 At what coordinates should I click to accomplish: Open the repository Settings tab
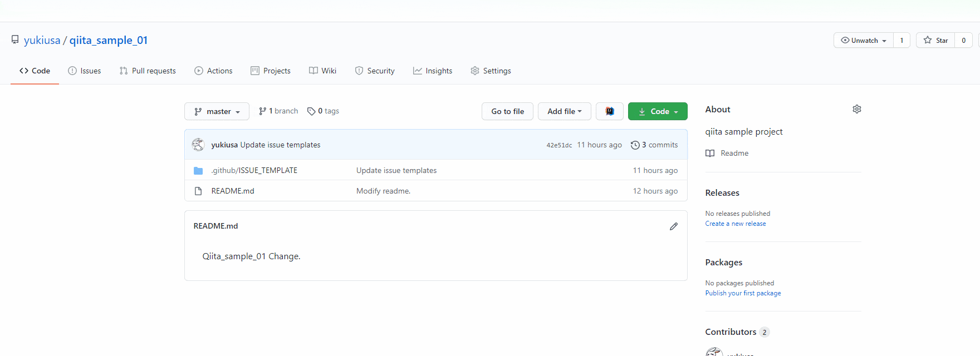491,71
